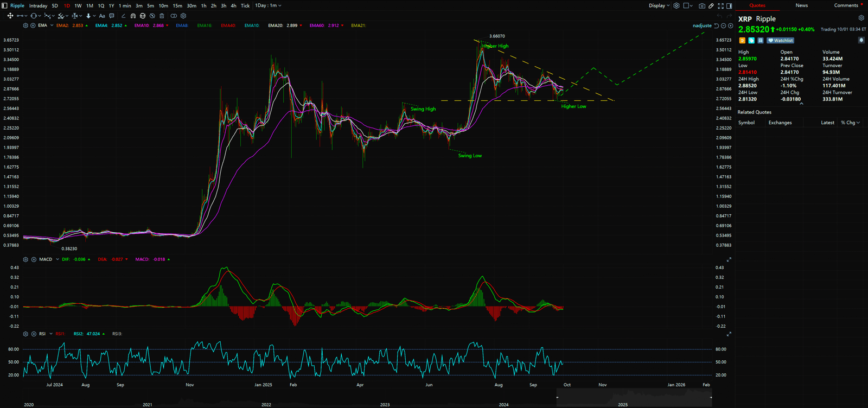Toggle the left sidebar panel
868x408 pixels.
tap(4, 5)
